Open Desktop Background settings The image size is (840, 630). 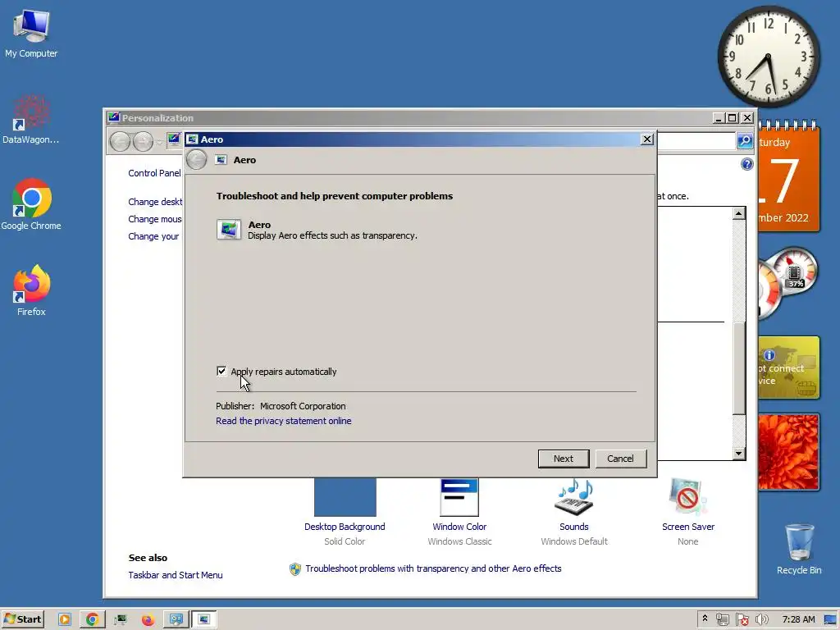pos(345,512)
